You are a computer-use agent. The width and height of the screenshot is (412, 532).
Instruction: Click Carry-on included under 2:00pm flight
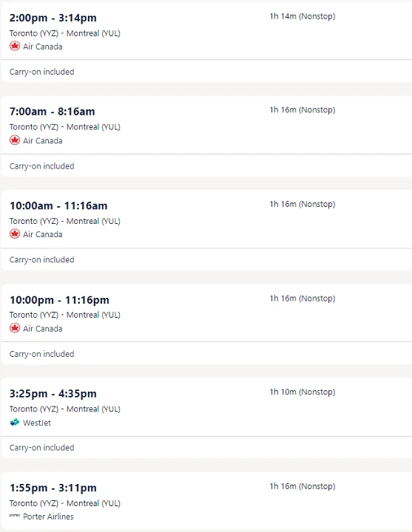pos(41,72)
